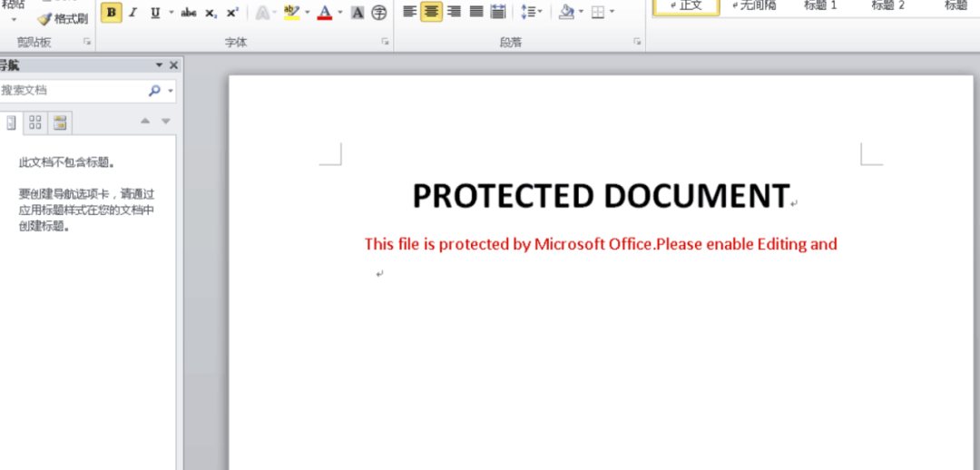Toggle center text alignment
This screenshot has height=470, width=980.
tap(431, 13)
